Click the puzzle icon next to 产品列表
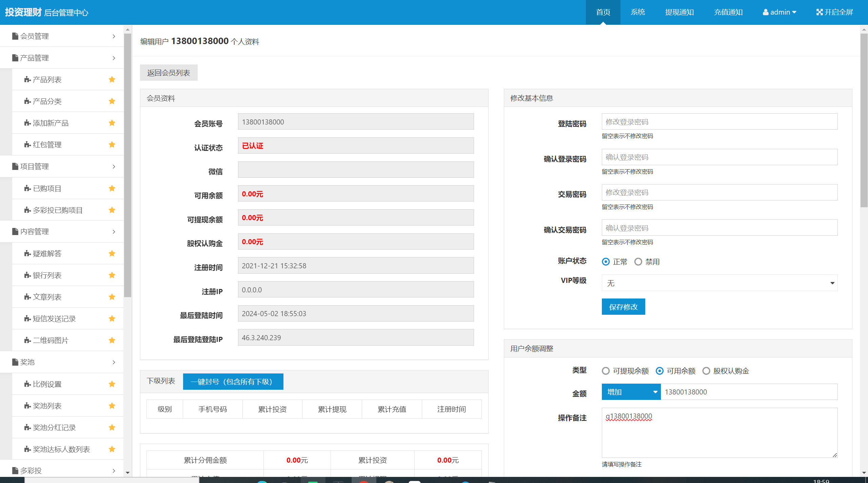Image resolution: width=868 pixels, height=483 pixels. tap(27, 79)
